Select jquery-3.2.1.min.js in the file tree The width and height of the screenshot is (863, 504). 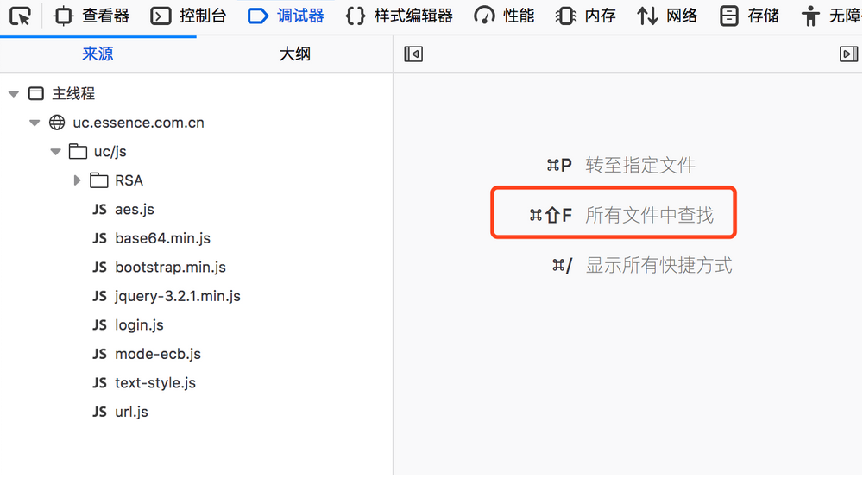tap(175, 295)
